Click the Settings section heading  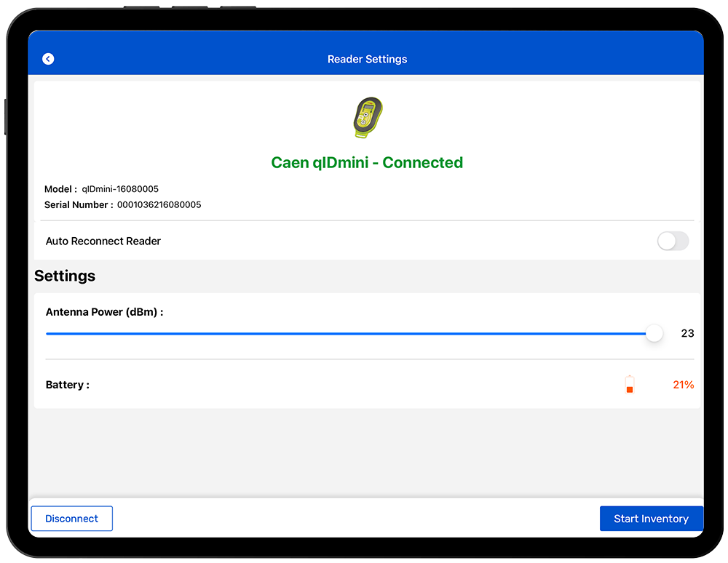point(65,276)
